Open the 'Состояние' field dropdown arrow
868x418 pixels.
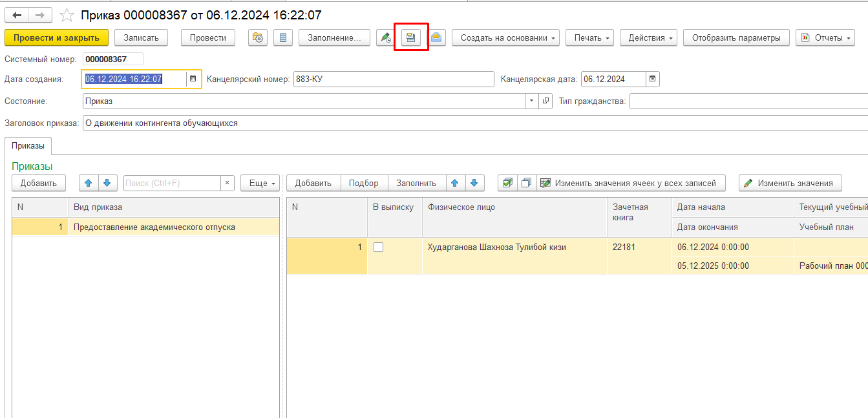(x=531, y=101)
